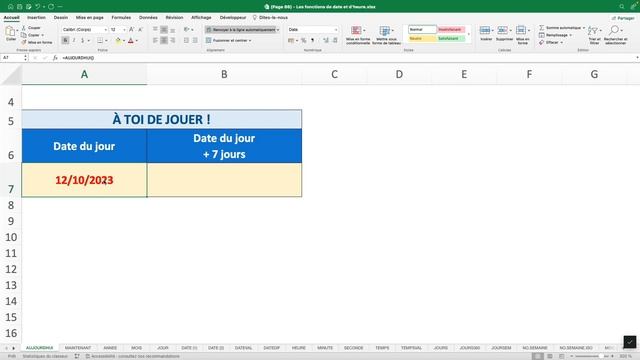Viewport: 640px width, 360px height.
Task: Align text to top
Action: click(x=155, y=29)
